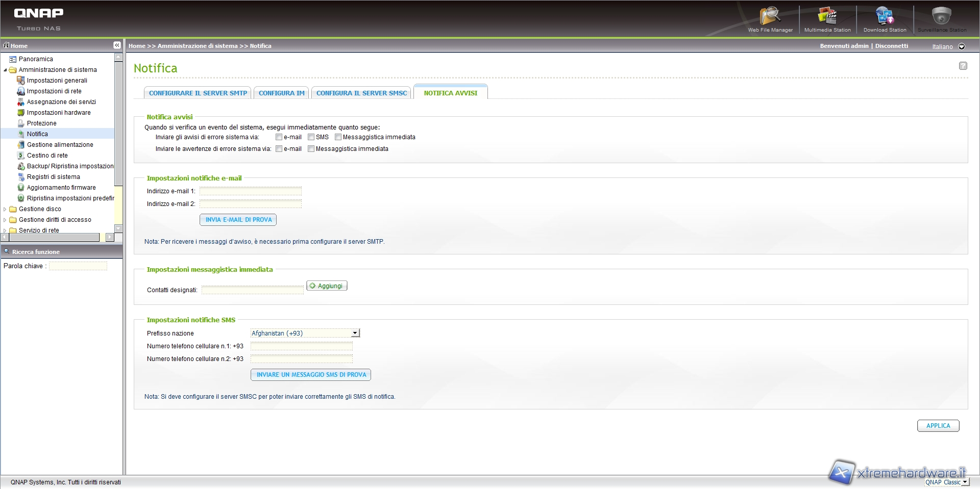Enable e-mail for system error alerts
This screenshot has height=489, width=980.
[279, 137]
